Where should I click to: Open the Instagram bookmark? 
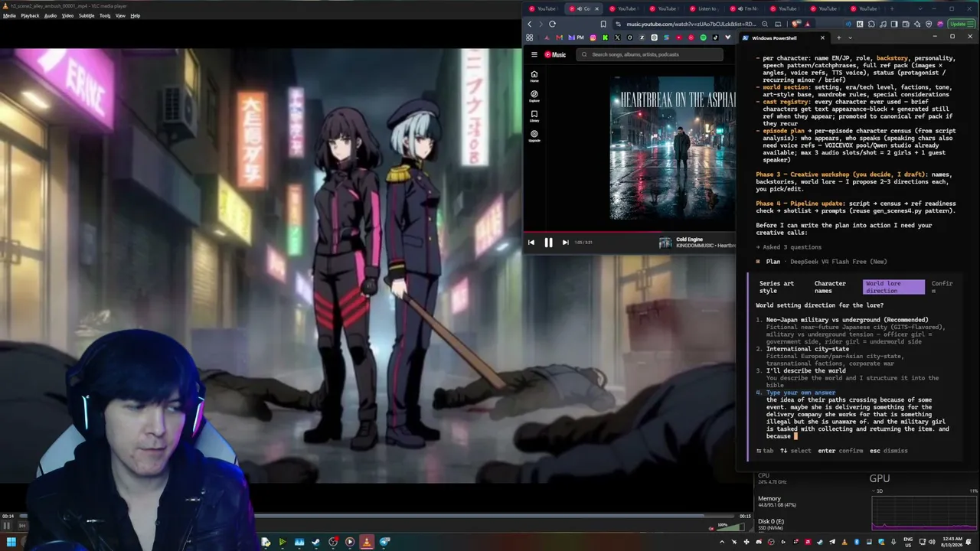coord(593,37)
